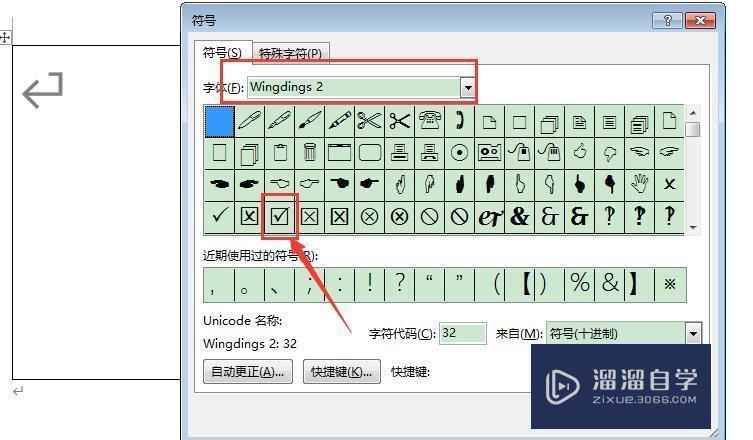Click the symbol grid scroll-up arrow
The width and height of the screenshot is (753, 440).
[693, 113]
